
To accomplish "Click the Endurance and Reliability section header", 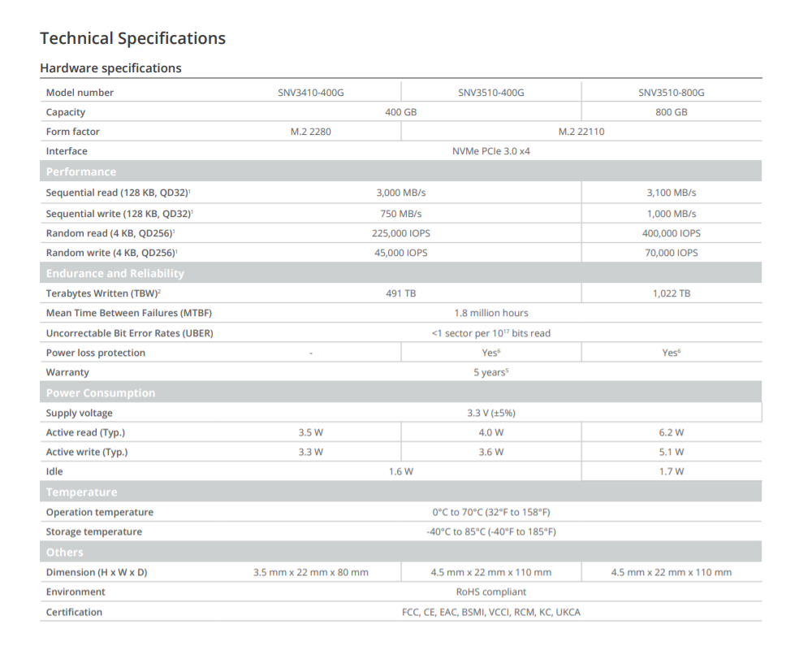I will [114, 273].
